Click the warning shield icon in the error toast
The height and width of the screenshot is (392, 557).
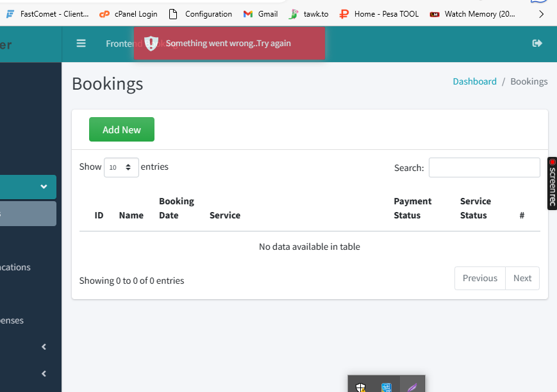151,44
